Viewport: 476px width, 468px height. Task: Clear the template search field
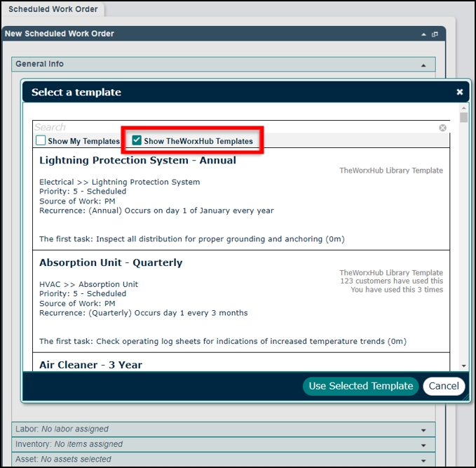tap(442, 128)
